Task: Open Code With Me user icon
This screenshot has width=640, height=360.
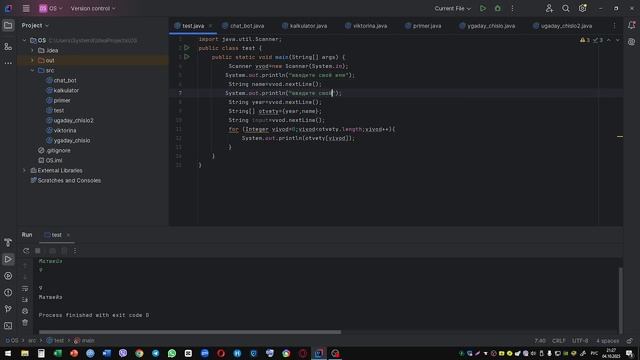Action: pos(549,9)
